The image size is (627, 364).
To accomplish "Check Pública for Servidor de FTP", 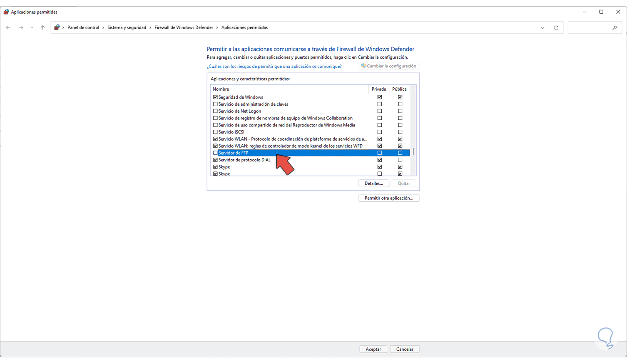I will [400, 153].
